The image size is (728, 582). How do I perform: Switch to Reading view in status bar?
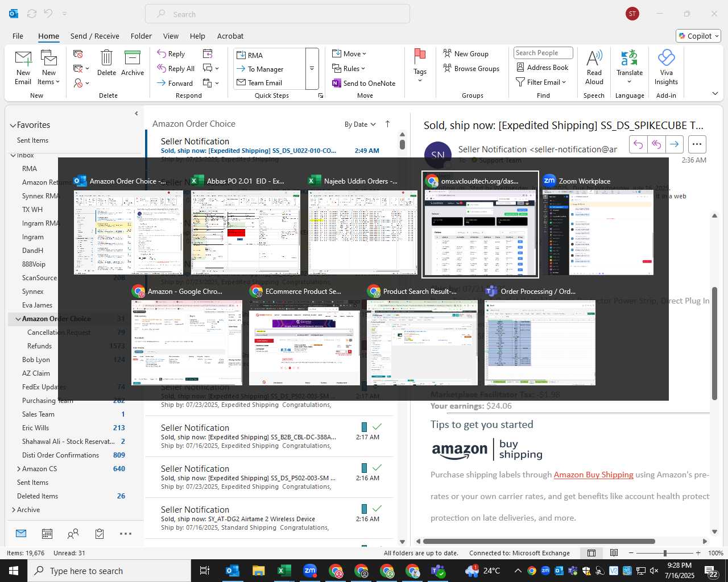pyautogui.click(x=614, y=553)
